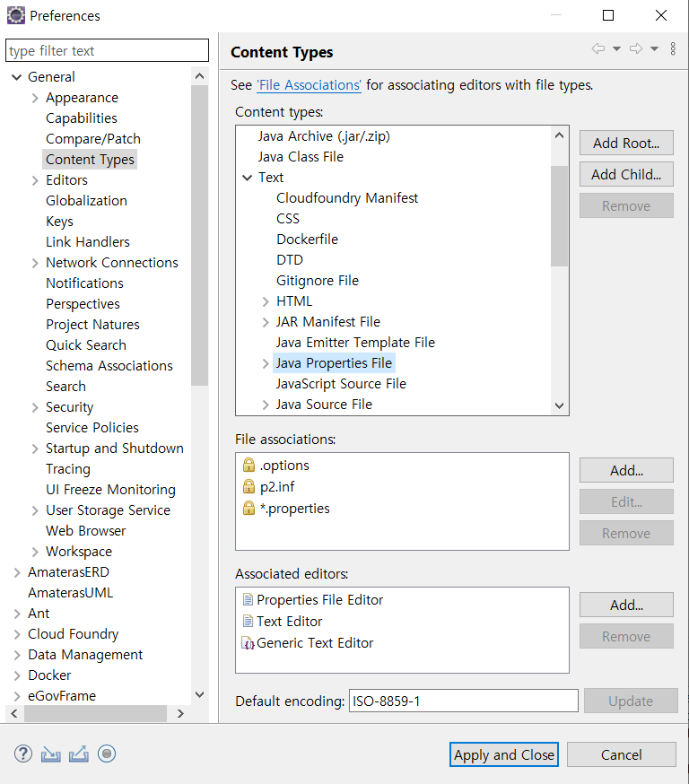
Task: Open the 'File Associations' link
Action: [x=309, y=85]
